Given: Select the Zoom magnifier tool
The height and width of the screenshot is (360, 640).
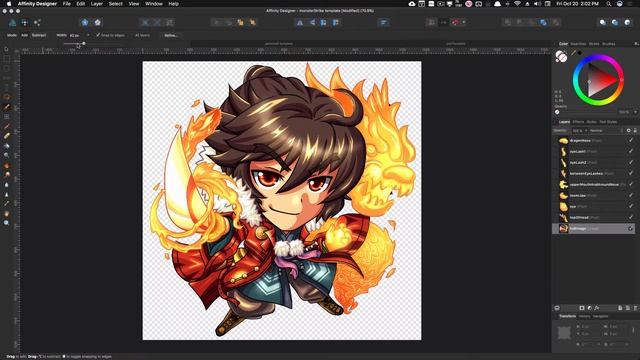Looking at the screenshot, I should [x=7, y=223].
